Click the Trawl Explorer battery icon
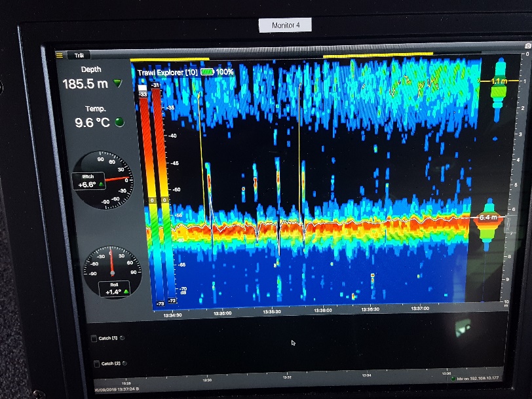532x399 pixels. [x=207, y=71]
